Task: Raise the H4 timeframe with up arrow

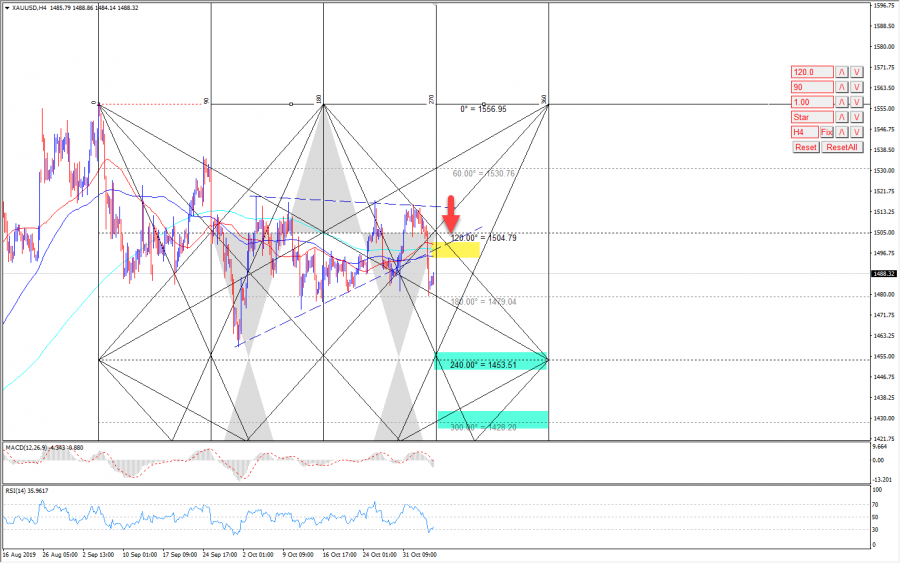Action: [841, 132]
